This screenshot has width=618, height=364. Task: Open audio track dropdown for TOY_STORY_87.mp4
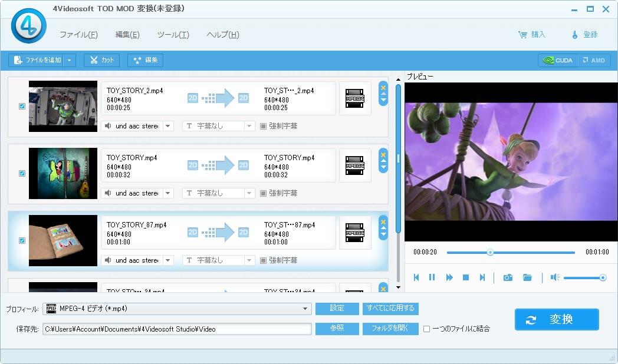[x=168, y=260]
